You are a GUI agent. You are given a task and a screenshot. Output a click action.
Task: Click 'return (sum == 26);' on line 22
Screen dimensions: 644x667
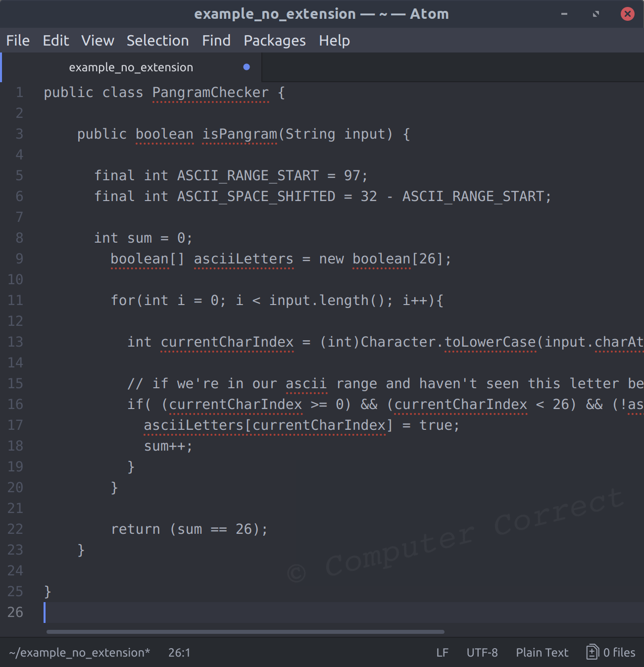point(189,529)
